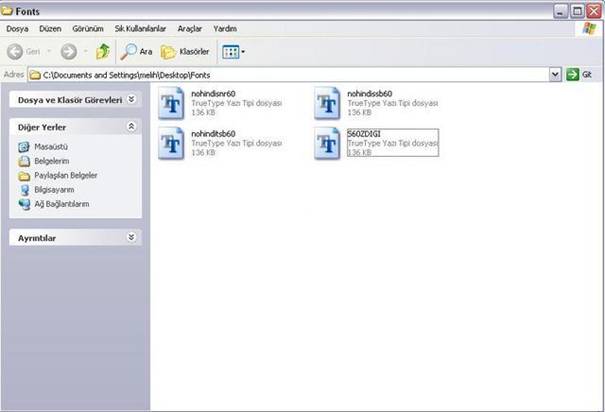Collapse the Diğer Yerler panel
605x412 pixels.
[x=131, y=127]
